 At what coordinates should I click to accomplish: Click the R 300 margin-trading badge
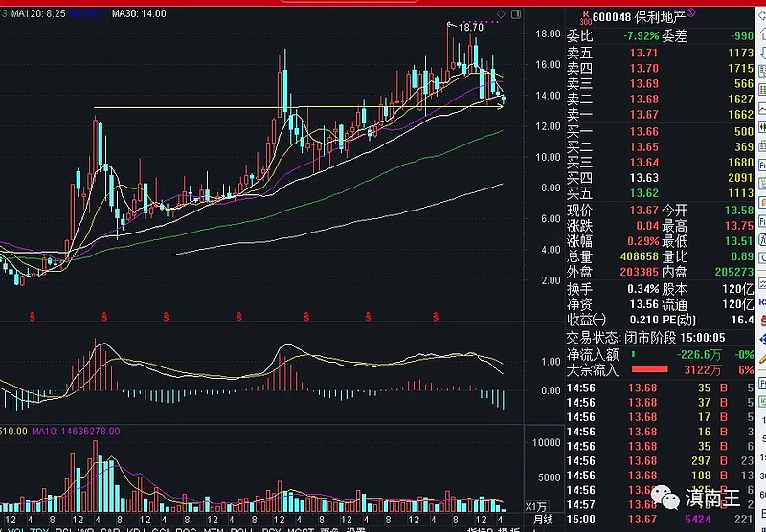pos(585,18)
